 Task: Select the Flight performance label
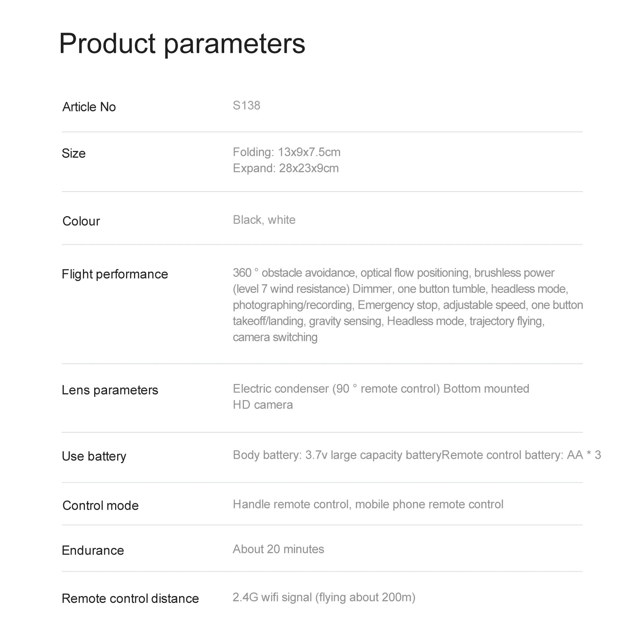[115, 274]
